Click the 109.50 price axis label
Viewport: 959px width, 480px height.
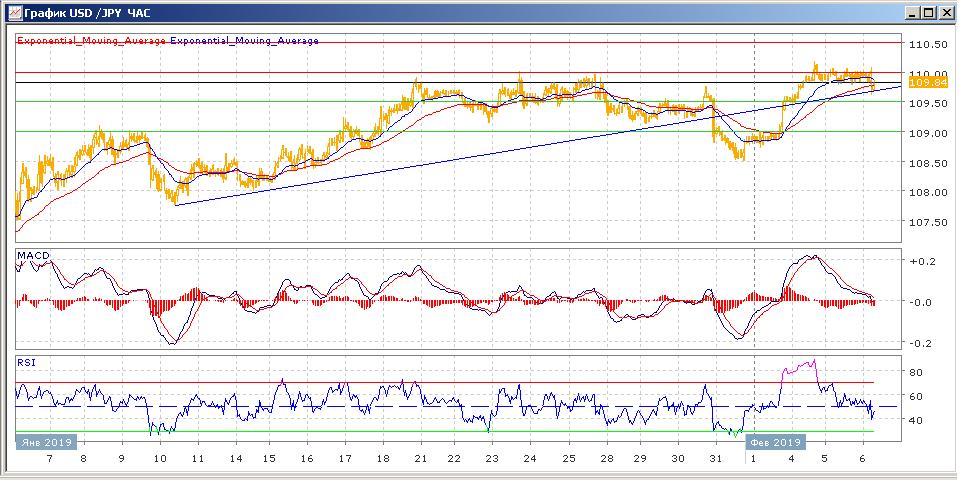click(928, 103)
